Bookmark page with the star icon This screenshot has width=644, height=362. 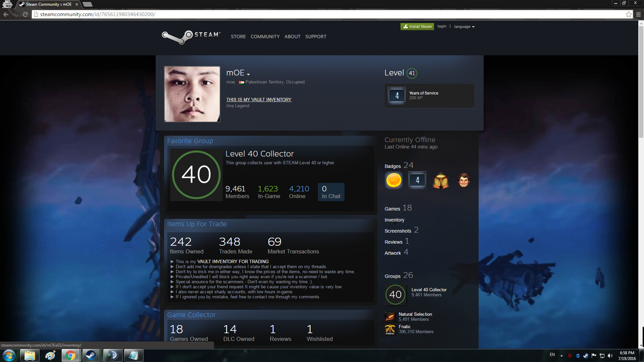(x=629, y=14)
